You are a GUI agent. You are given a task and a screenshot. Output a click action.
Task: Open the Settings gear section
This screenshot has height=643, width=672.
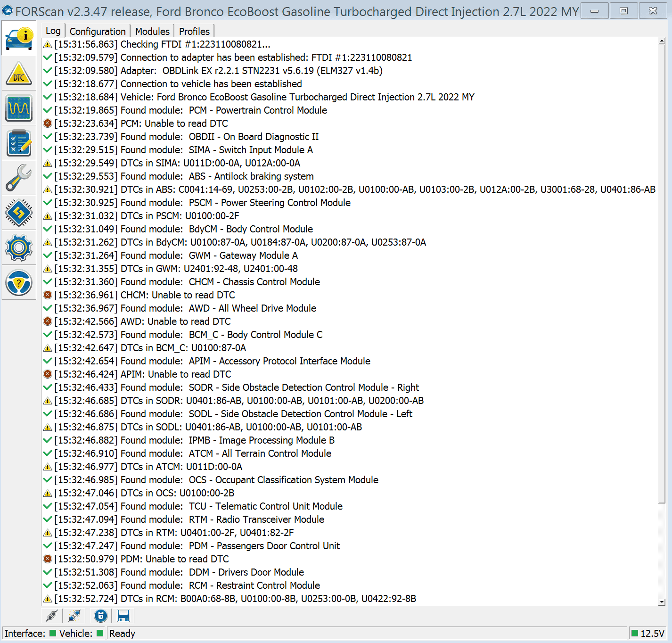(x=19, y=248)
